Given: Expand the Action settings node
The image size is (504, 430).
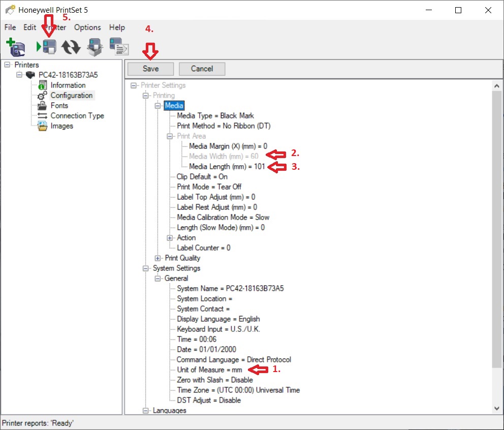Looking at the screenshot, I should pos(170,237).
